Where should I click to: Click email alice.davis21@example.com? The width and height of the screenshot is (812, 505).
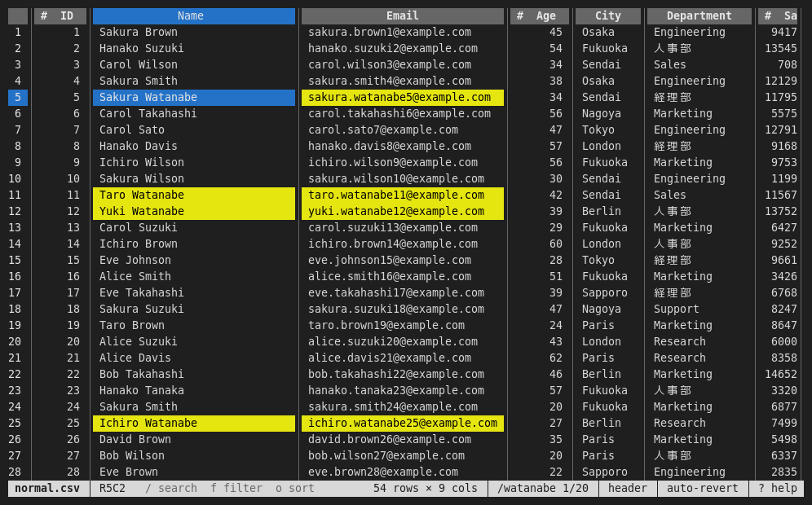403,358
